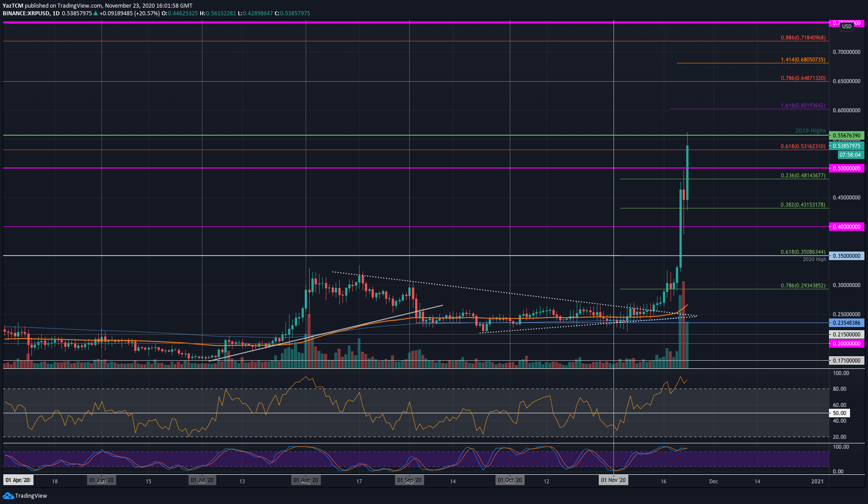
Task: Click the 0.35000000 blue price tag
Action: point(846,256)
